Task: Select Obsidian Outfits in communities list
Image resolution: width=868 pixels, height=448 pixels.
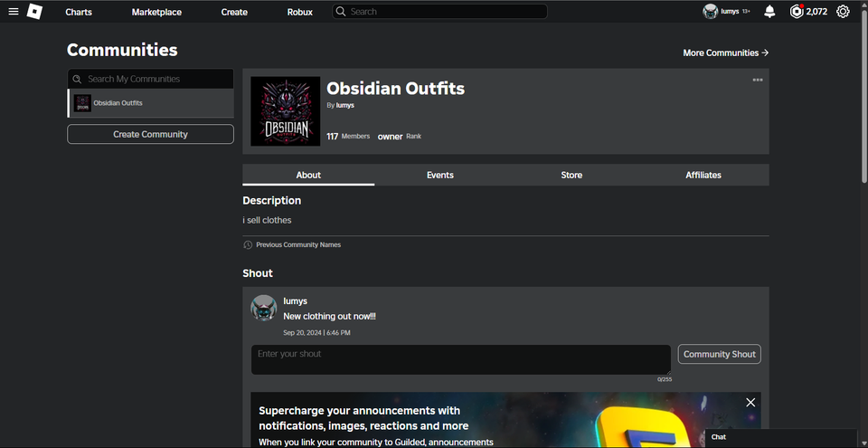Action: pyautogui.click(x=151, y=103)
